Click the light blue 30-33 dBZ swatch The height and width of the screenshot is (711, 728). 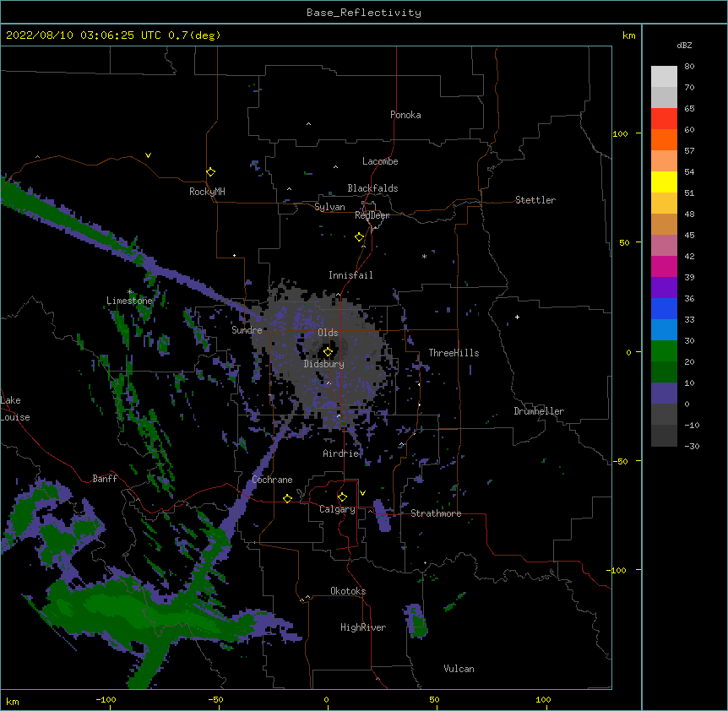click(664, 330)
